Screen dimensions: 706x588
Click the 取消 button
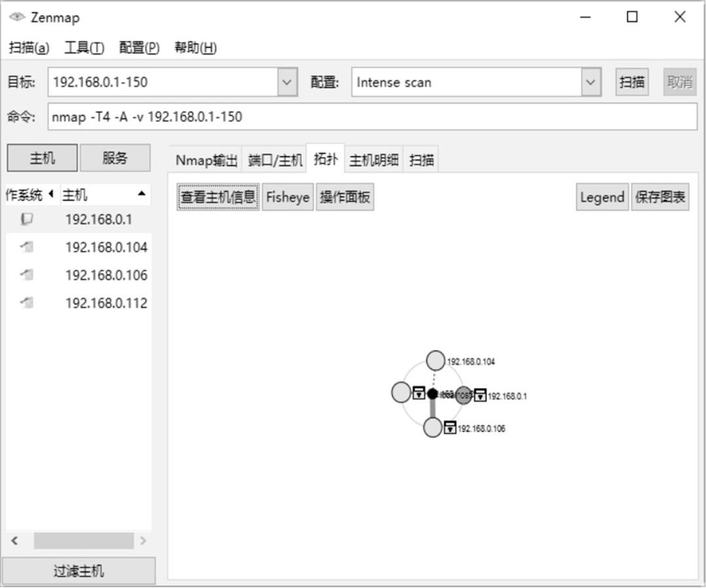pos(680,82)
